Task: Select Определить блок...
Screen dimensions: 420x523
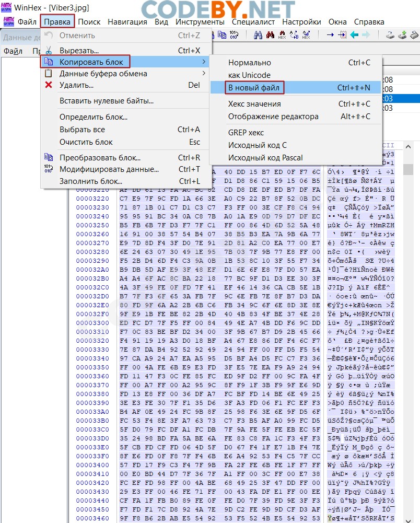Action: [125, 117]
